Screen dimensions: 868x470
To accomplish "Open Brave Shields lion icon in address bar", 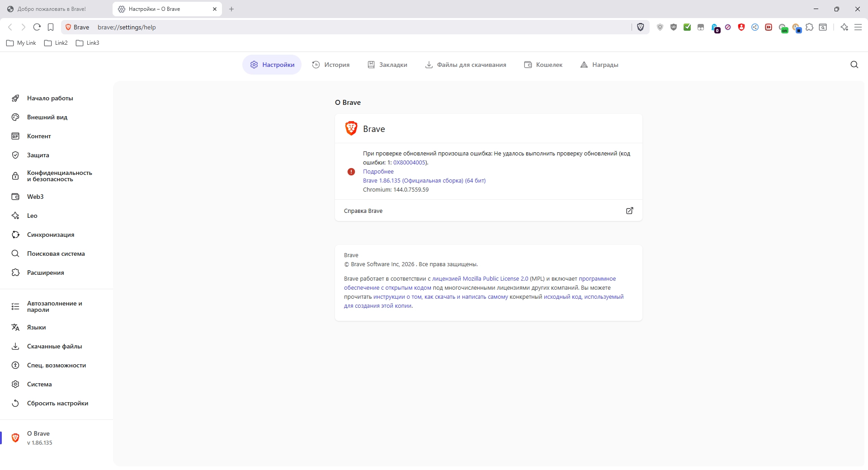I will click(641, 27).
